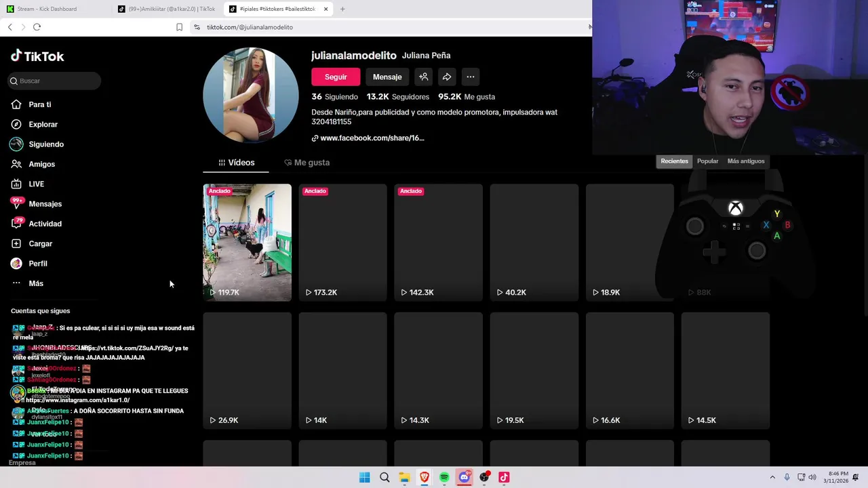Open LIVE in sidebar
Image resolution: width=868 pixels, height=488 pixels.
pyautogui.click(x=28, y=184)
